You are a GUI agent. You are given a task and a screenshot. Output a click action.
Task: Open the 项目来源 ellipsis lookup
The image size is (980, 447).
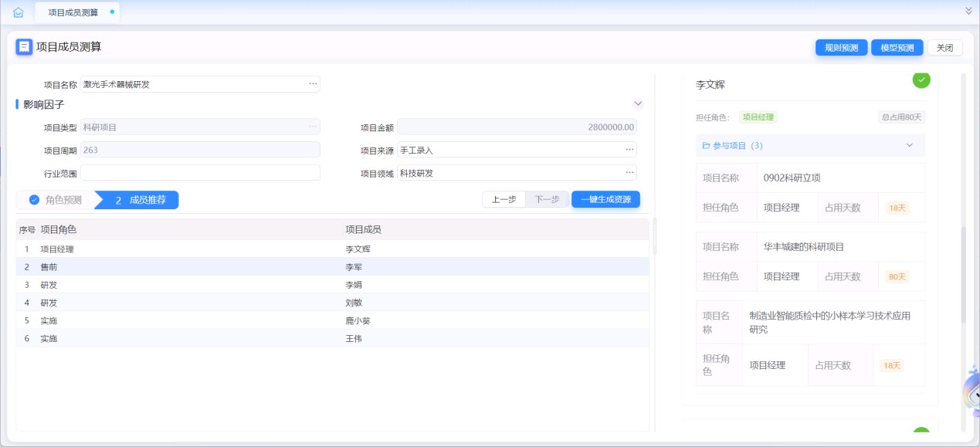tap(629, 150)
